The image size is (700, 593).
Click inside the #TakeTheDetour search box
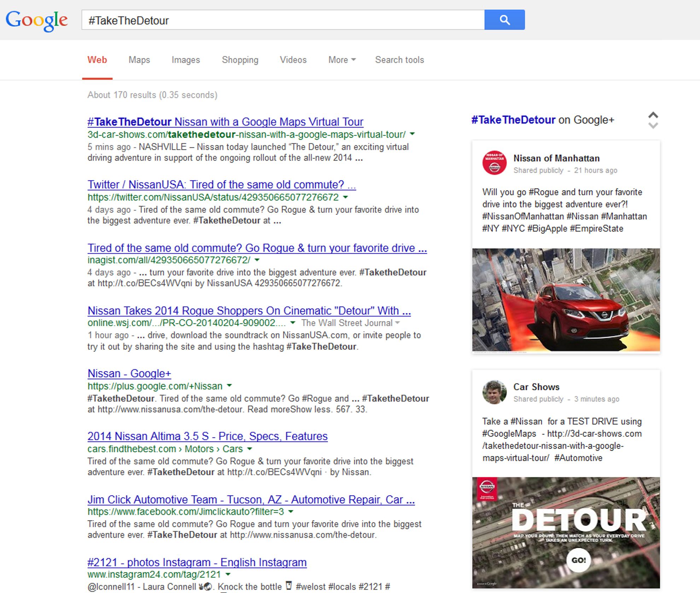tap(283, 20)
